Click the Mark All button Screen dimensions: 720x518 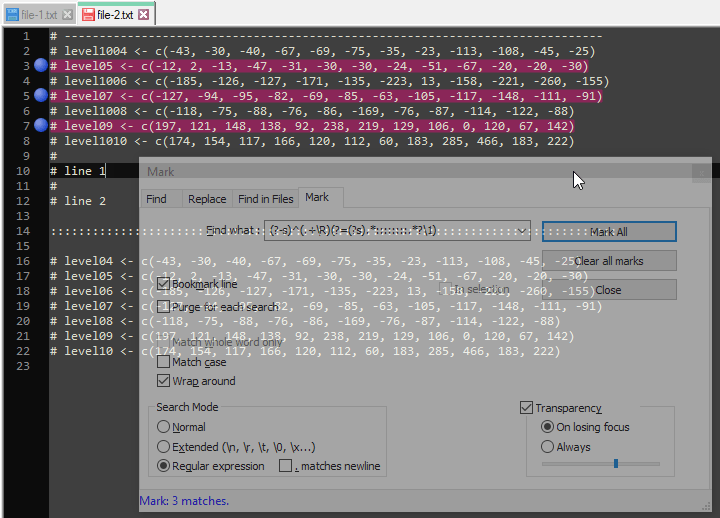pos(609,231)
